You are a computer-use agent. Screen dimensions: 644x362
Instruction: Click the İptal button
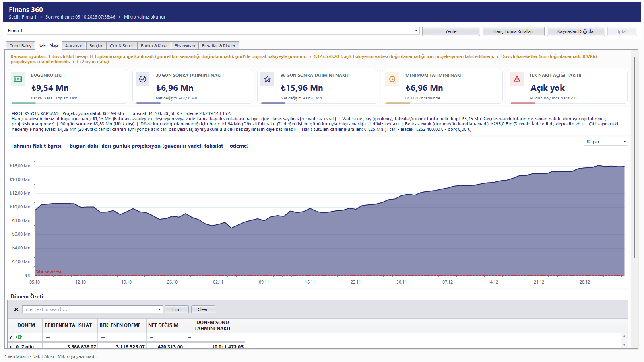click(622, 31)
